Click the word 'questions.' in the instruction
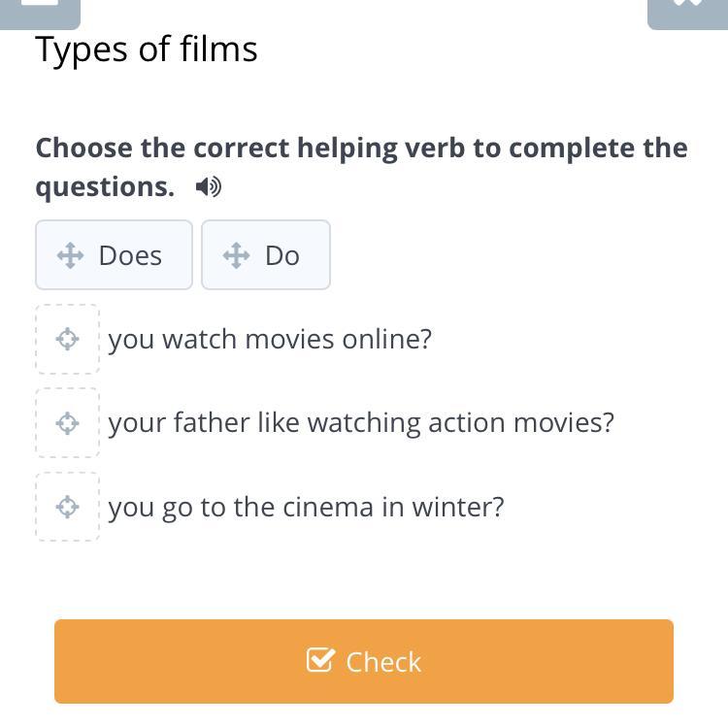The image size is (728, 728). [x=105, y=186]
